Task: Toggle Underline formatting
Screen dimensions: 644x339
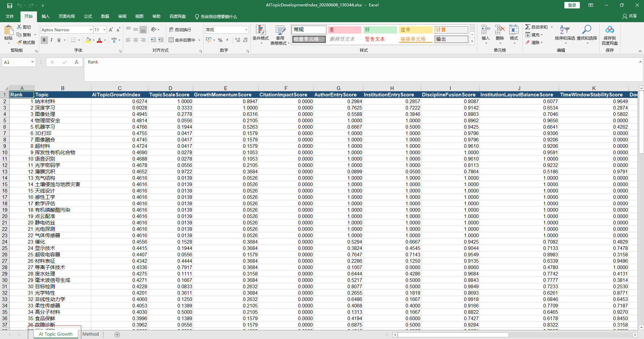Action: point(59,40)
